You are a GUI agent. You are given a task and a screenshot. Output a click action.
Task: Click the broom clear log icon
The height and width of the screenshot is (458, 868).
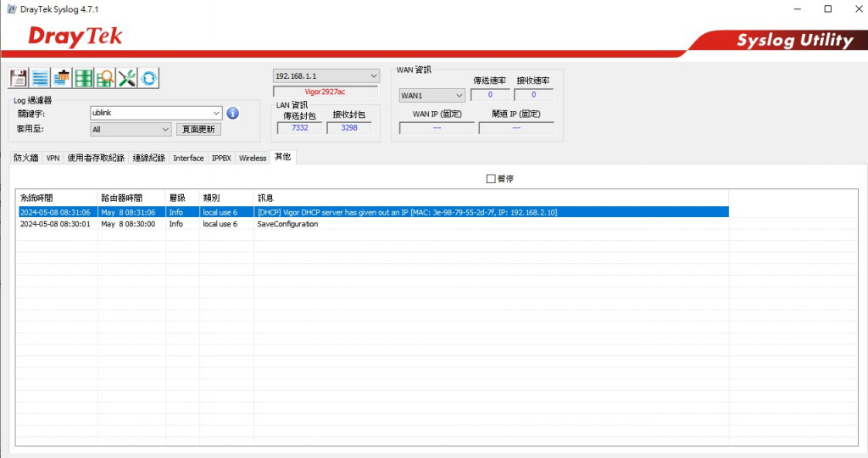click(61, 78)
